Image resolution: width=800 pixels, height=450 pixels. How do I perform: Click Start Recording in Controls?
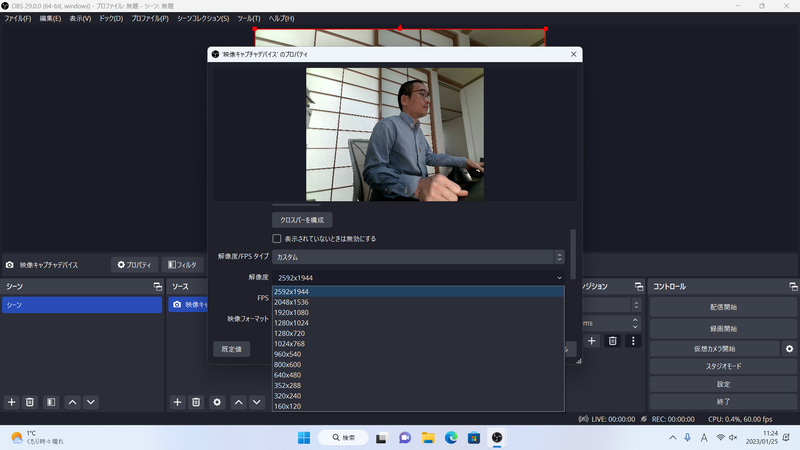[723, 329]
